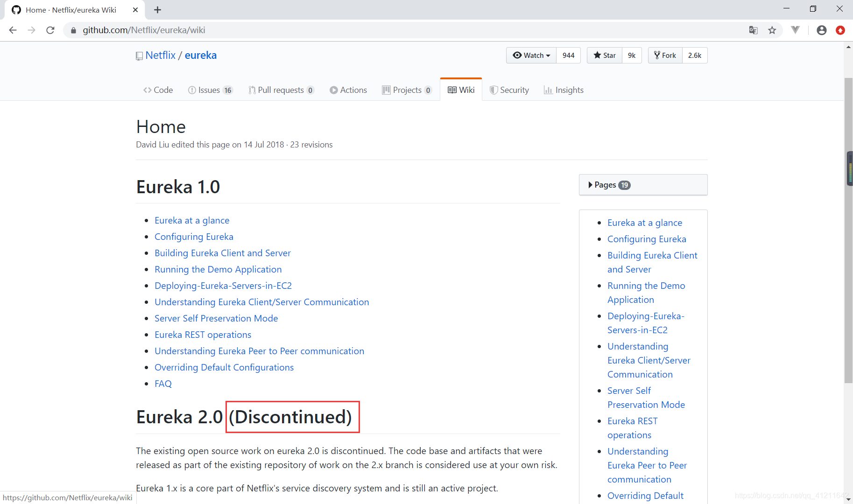Click the scrollbar down arrow

(848, 499)
